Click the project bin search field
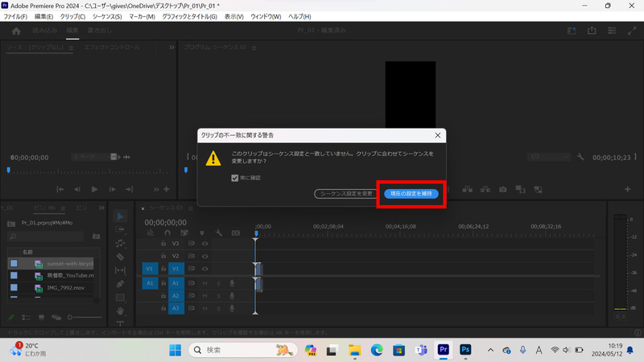This screenshot has height=362, width=644. click(46, 237)
